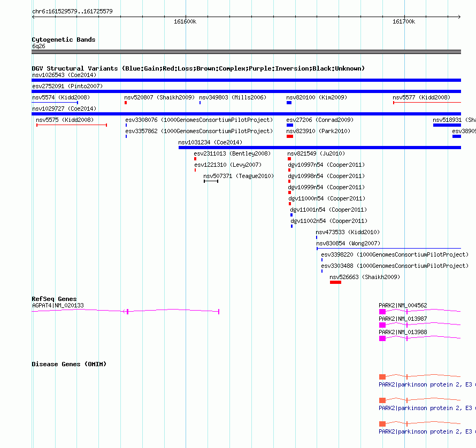This screenshot has width=476, height=448.
Task: Select dgv10999n54 (Cooper2011) variant
Action: [x=326, y=187]
